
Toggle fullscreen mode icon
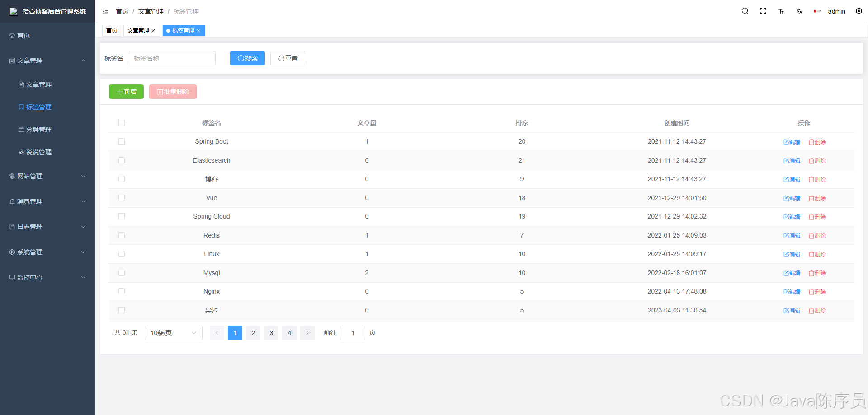click(x=763, y=11)
